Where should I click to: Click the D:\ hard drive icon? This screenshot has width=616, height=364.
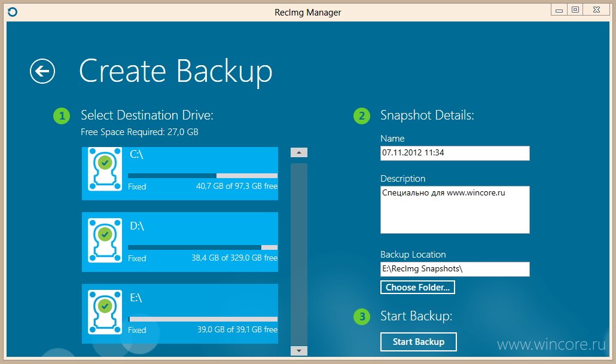[x=105, y=240]
